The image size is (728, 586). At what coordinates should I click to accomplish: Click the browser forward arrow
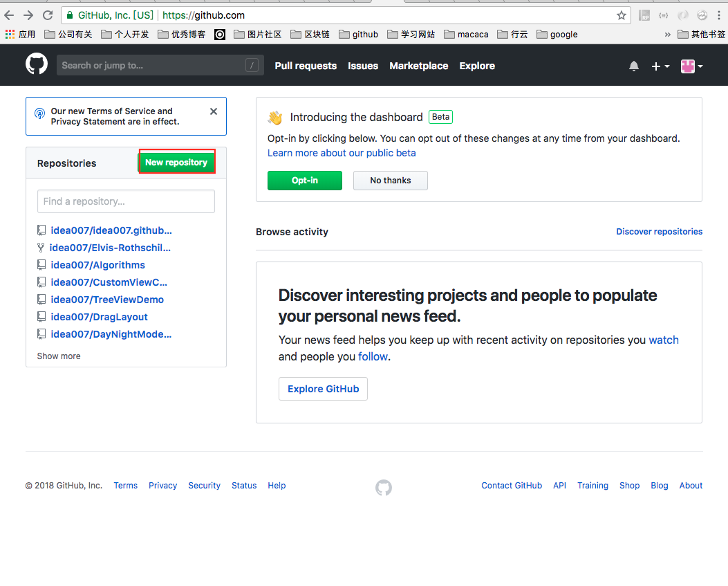(x=28, y=15)
